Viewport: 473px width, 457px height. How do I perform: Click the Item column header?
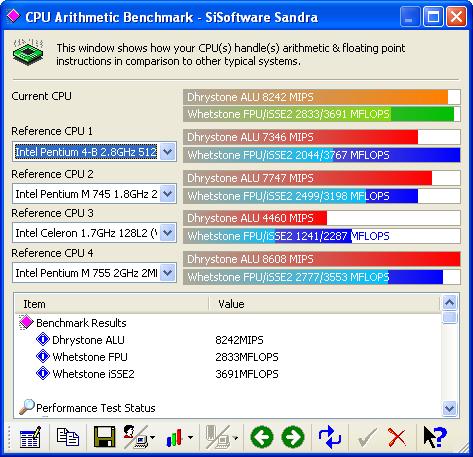112,304
